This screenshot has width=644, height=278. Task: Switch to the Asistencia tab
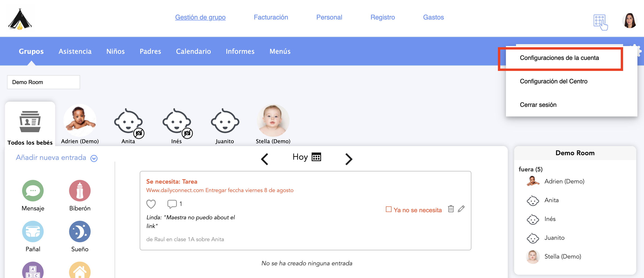point(75,51)
